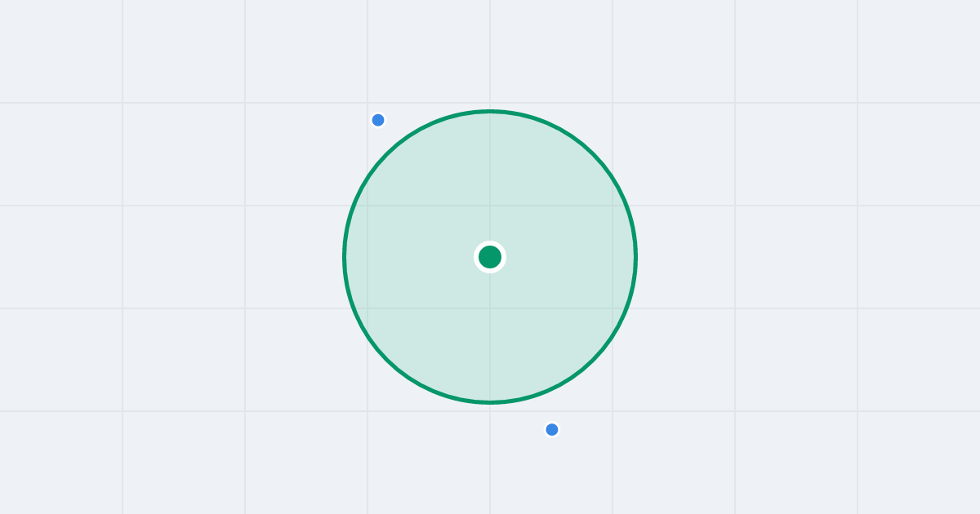
Task: Click the green center marker inside the circle
Action: pyautogui.click(x=490, y=257)
